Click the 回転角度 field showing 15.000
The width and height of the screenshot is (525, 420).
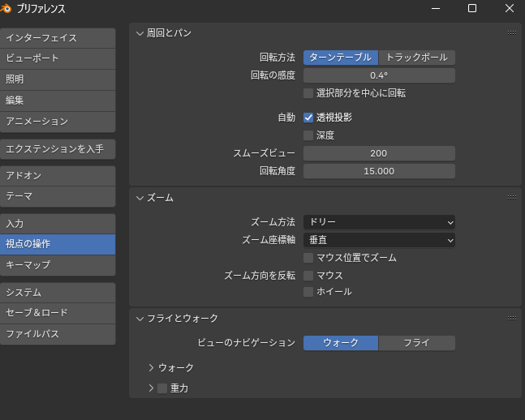coord(379,171)
